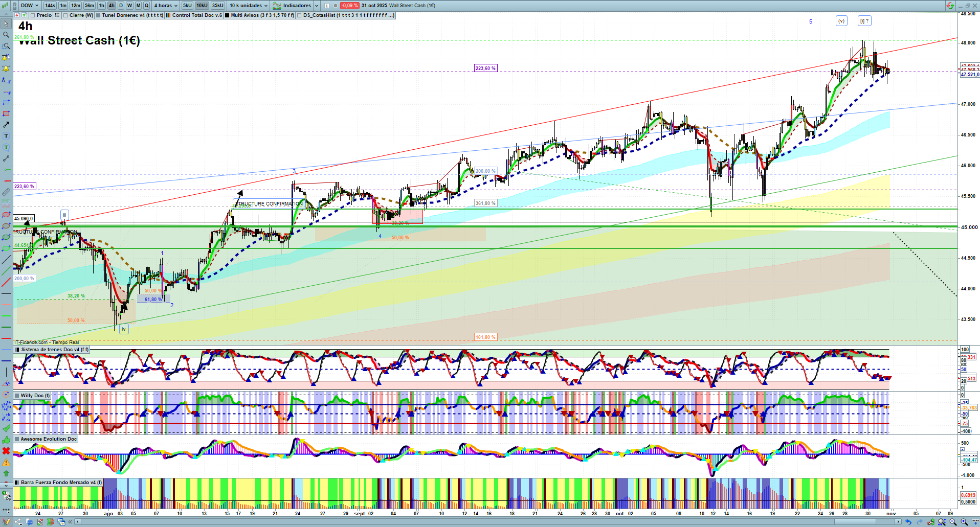980x527 pixels.
Task: Click the zoom in magnifier in bottom bar
Action: point(964,522)
